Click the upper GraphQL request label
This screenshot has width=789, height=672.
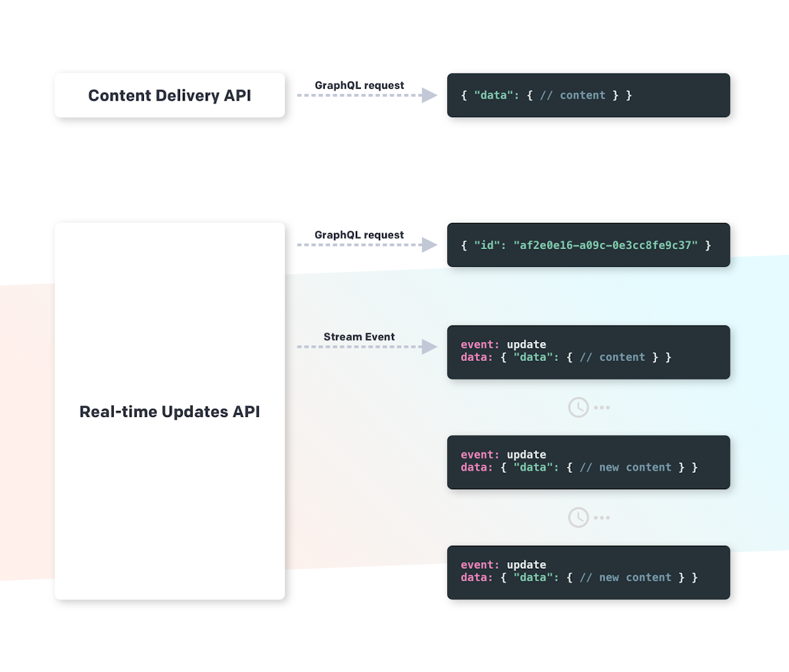point(359,85)
